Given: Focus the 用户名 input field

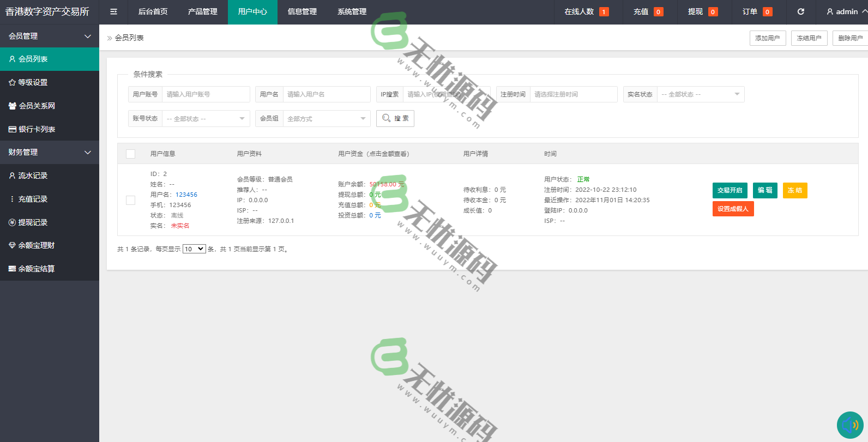Looking at the screenshot, I should click(x=327, y=94).
